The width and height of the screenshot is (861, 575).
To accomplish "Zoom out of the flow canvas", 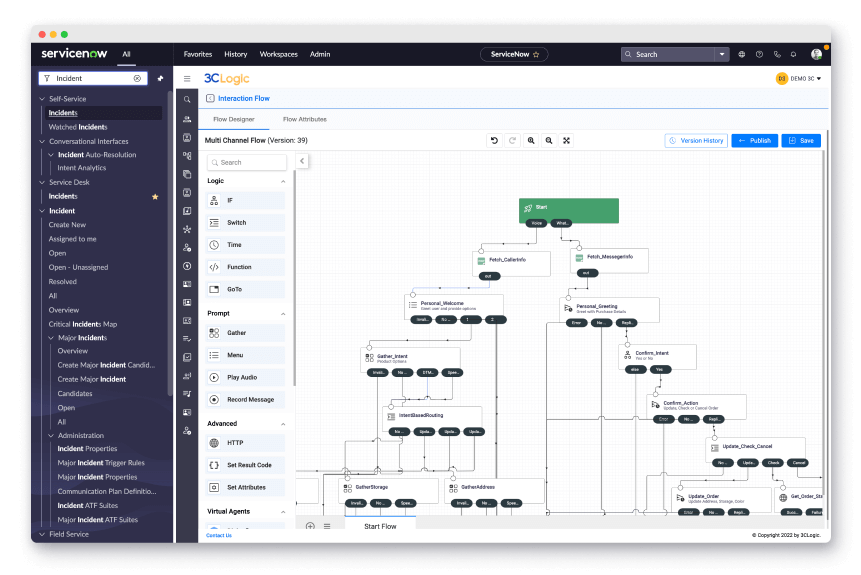I will click(x=549, y=141).
